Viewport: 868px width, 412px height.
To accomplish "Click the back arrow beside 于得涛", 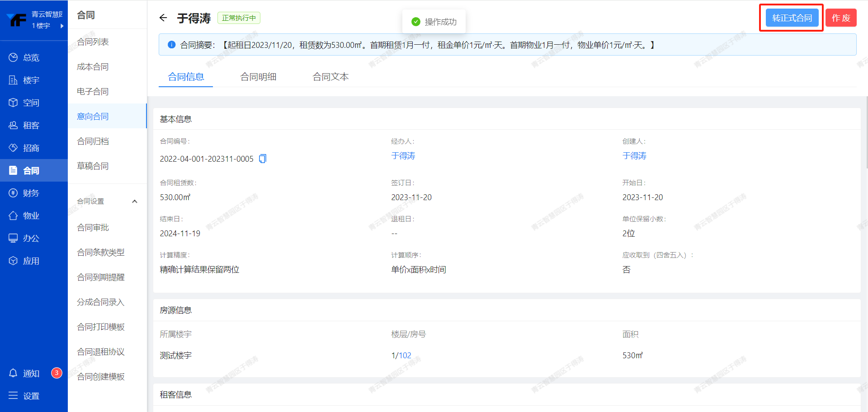I will pyautogui.click(x=163, y=18).
